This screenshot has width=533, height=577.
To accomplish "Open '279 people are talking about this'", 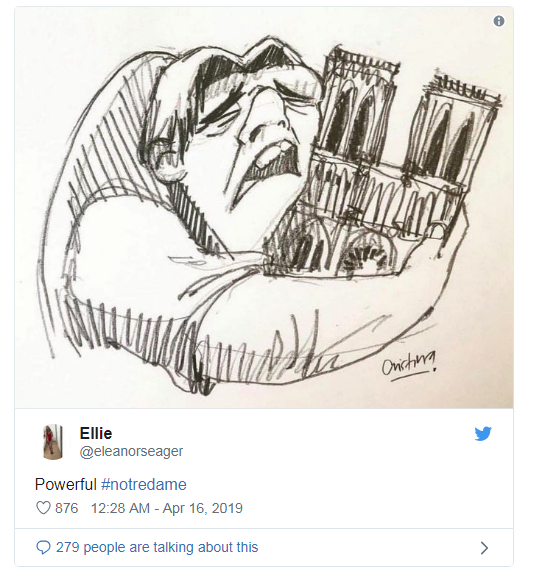I will click(x=157, y=547).
